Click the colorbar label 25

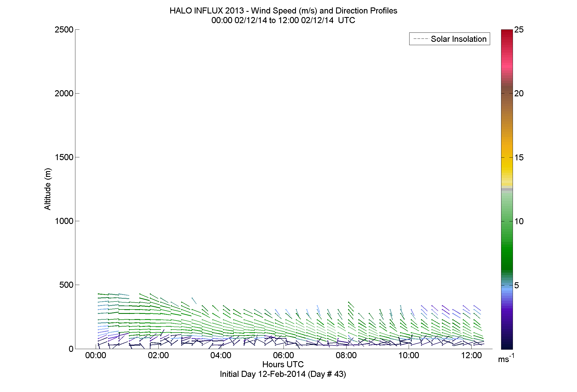(519, 30)
